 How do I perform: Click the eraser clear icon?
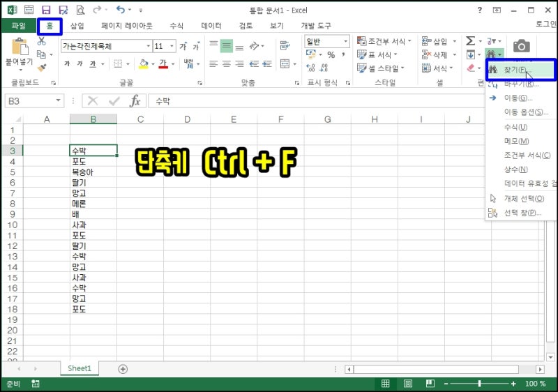pos(470,68)
